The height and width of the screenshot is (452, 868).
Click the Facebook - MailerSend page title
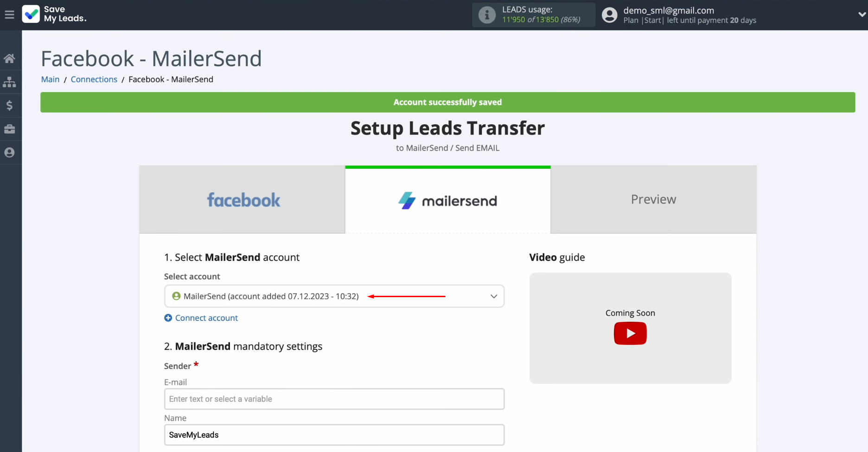click(x=151, y=59)
